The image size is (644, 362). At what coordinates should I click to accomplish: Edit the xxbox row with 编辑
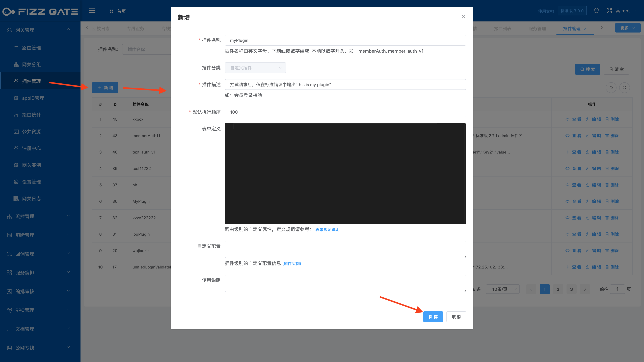click(x=593, y=119)
